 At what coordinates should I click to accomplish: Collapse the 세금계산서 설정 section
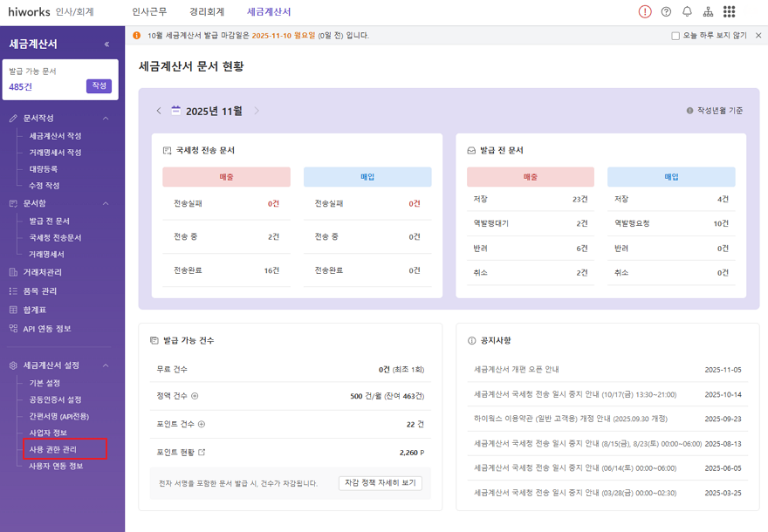click(106, 365)
